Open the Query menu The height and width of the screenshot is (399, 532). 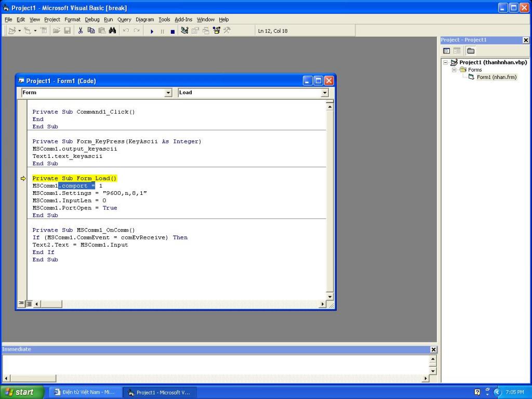click(124, 20)
